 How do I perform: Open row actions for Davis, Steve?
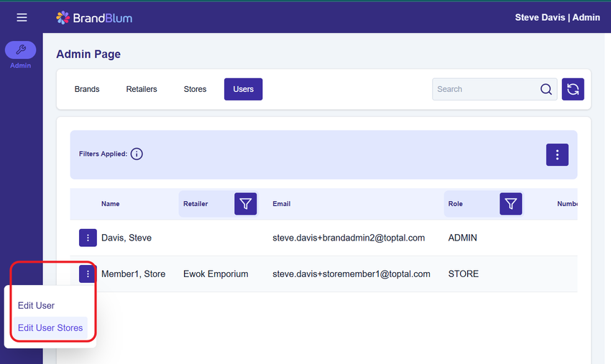click(x=88, y=238)
